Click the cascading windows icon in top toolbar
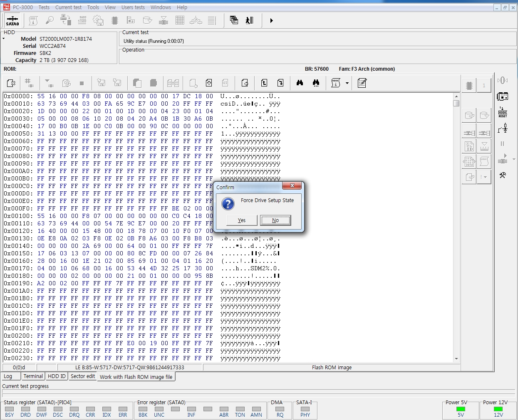This screenshot has height=420, width=518. coord(234,20)
